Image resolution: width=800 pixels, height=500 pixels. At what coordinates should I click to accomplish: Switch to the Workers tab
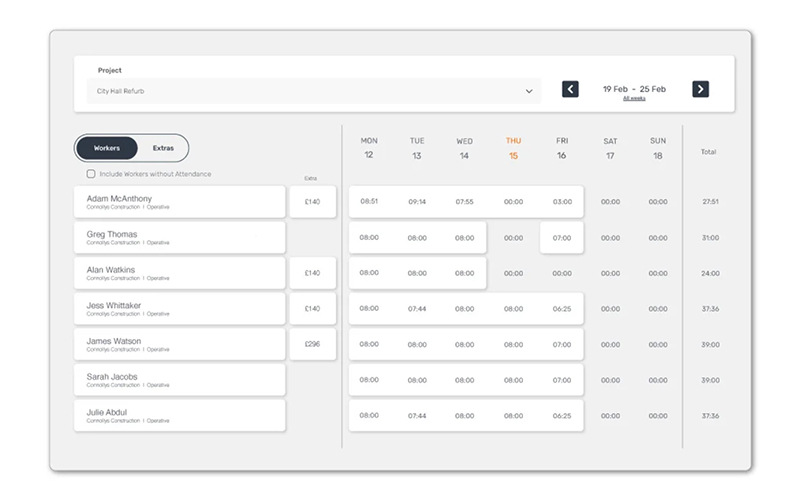click(107, 148)
